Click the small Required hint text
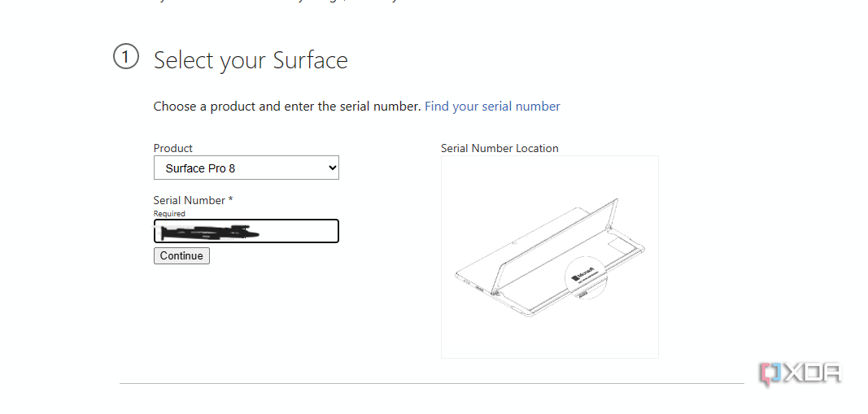The width and height of the screenshot is (868, 414). pos(169,214)
